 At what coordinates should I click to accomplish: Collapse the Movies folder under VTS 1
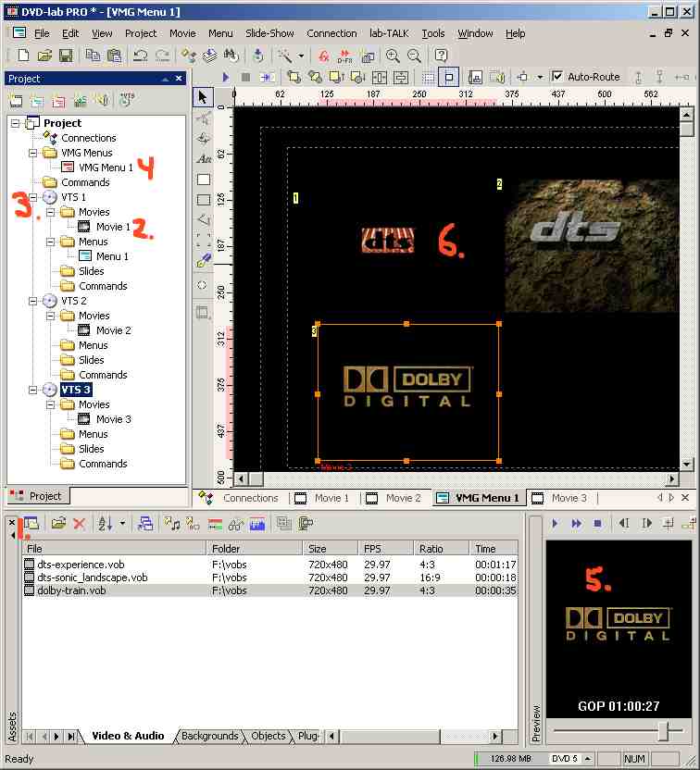click(51, 212)
